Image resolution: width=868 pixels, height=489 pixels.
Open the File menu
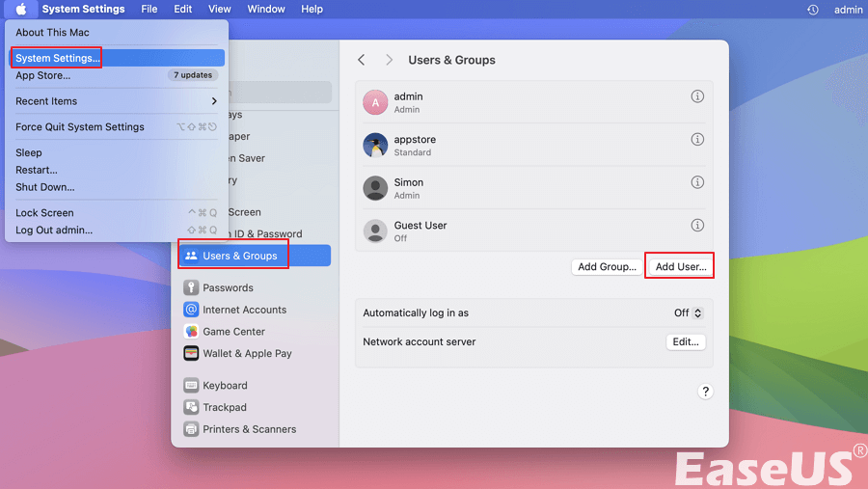[149, 9]
